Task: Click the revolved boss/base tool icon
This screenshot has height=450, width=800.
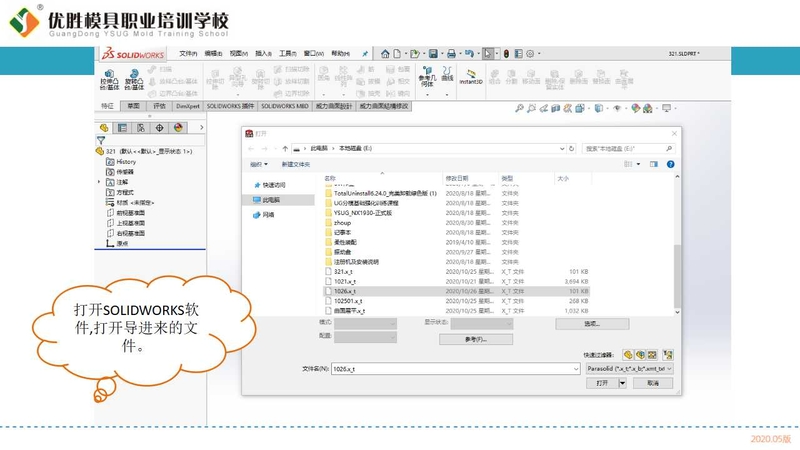Action: [134, 78]
